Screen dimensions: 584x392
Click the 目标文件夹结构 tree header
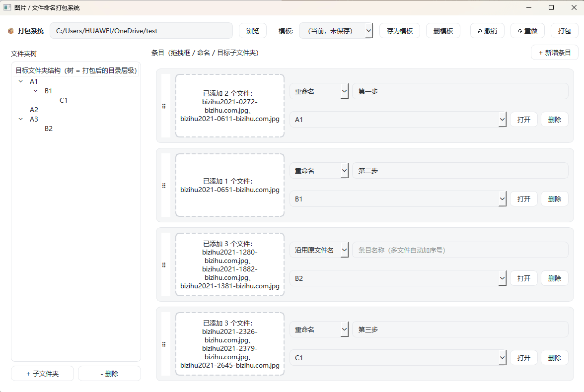(x=76, y=70)
